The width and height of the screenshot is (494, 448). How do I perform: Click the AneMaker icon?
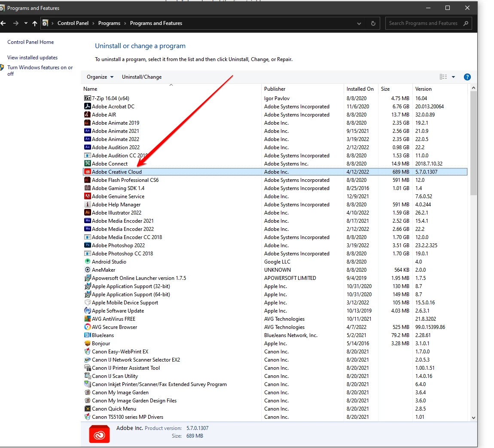[x=88, y=270]
